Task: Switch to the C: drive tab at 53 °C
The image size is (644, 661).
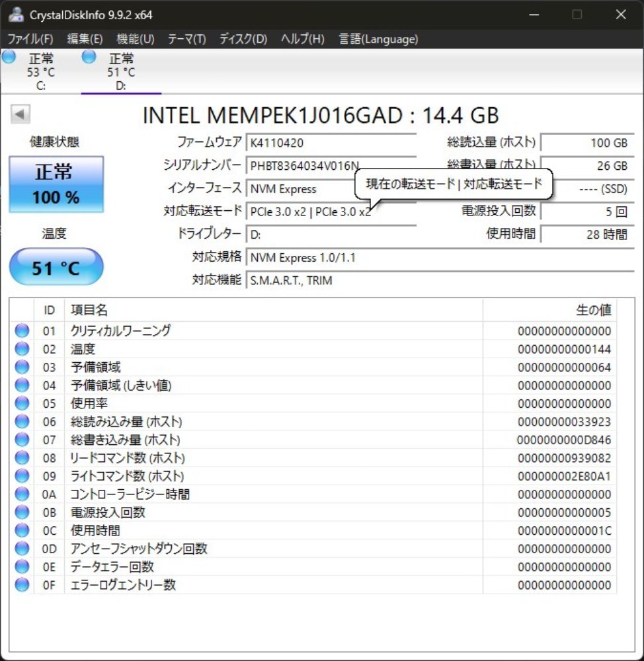Action: coord(40,71)
